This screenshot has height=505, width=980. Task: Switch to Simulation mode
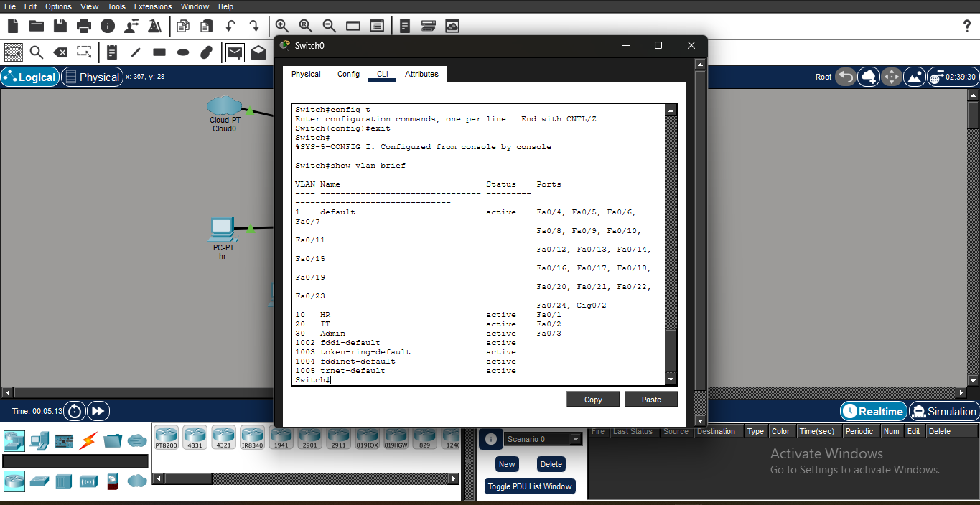943,411
